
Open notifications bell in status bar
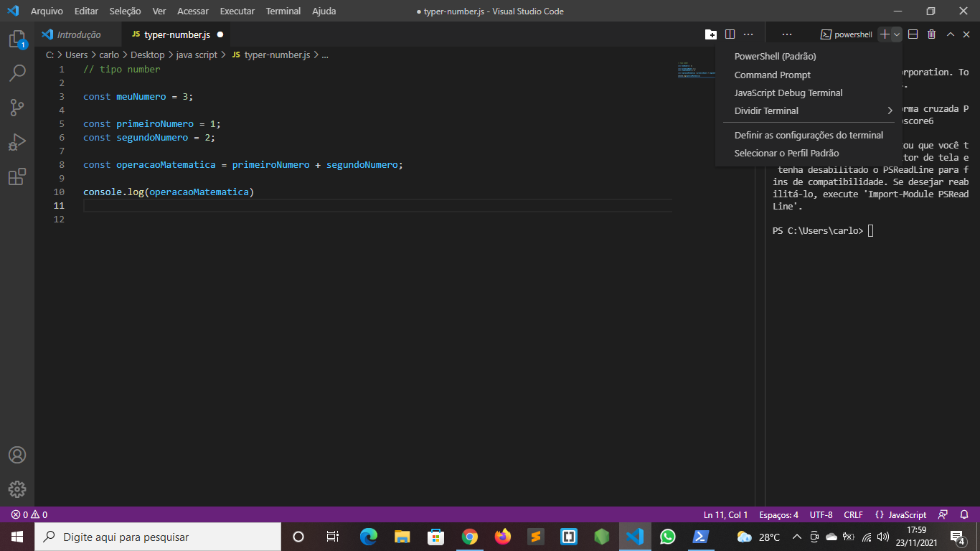click(964, 514)
